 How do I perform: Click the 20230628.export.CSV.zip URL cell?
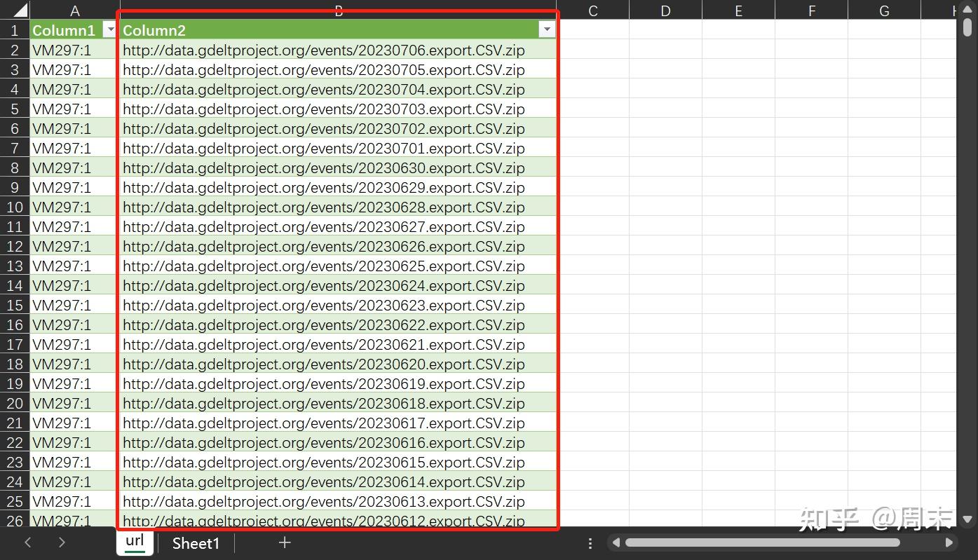point(339,207)
